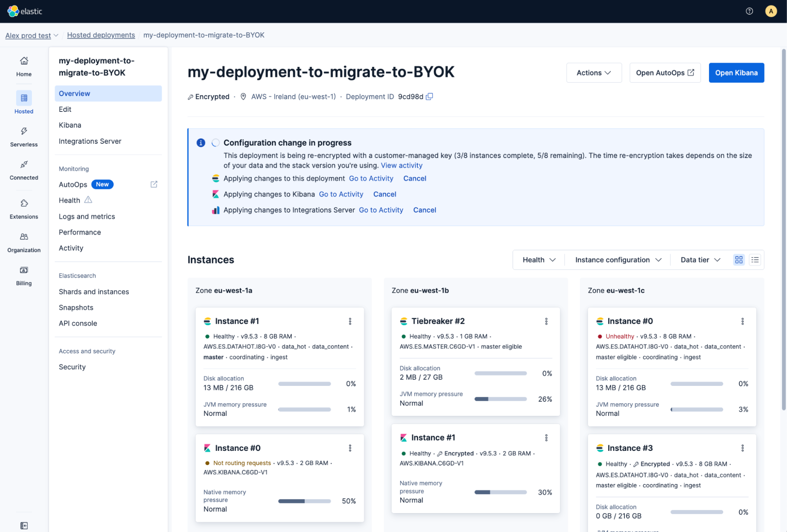
Task: Copy the Deployment ID 9cd98d
Action: pyautogui.click(x=430, y=96)
